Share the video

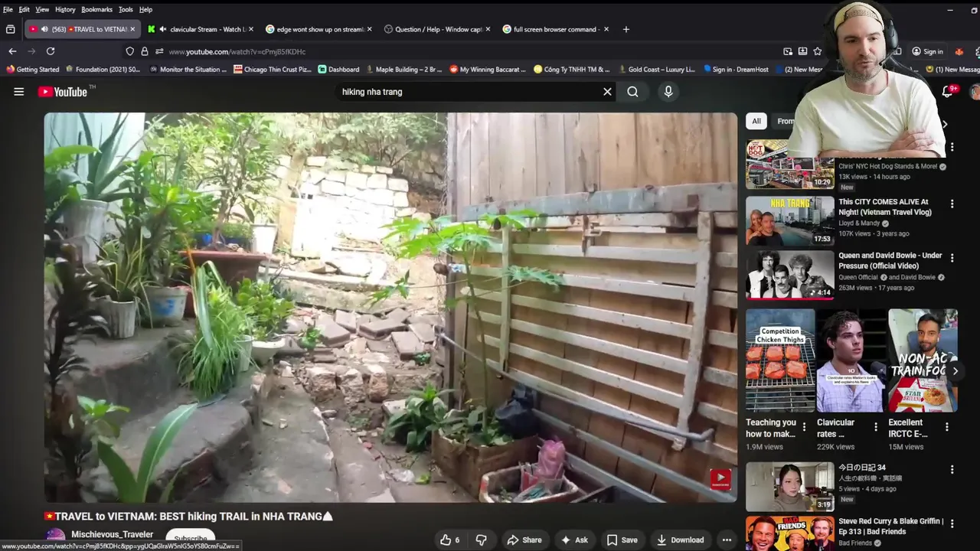click(x=524, y=540)
